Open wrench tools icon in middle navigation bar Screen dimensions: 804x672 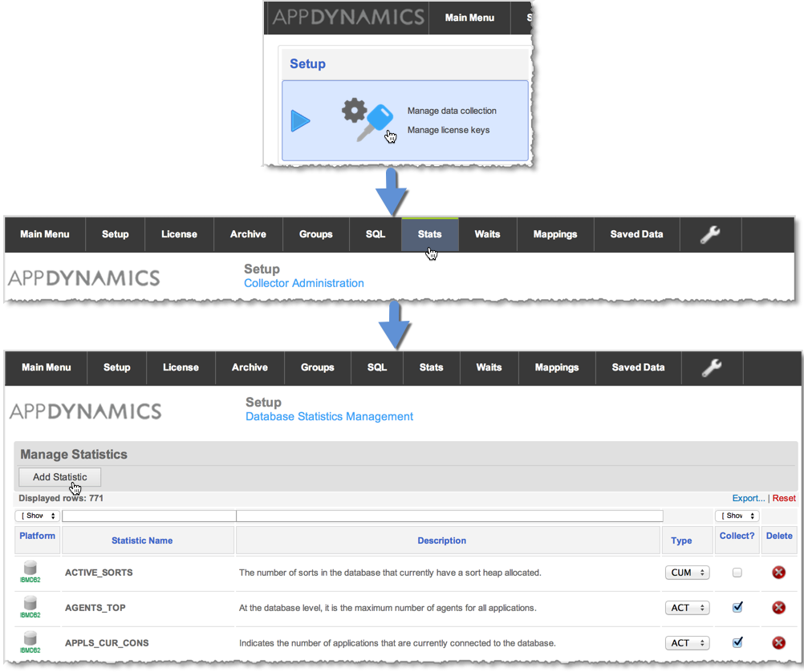click(710, 234)
